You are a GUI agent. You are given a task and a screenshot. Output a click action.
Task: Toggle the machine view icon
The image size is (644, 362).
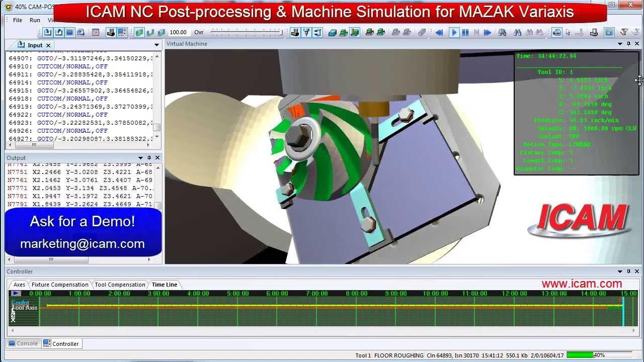[x=295, y=33]
